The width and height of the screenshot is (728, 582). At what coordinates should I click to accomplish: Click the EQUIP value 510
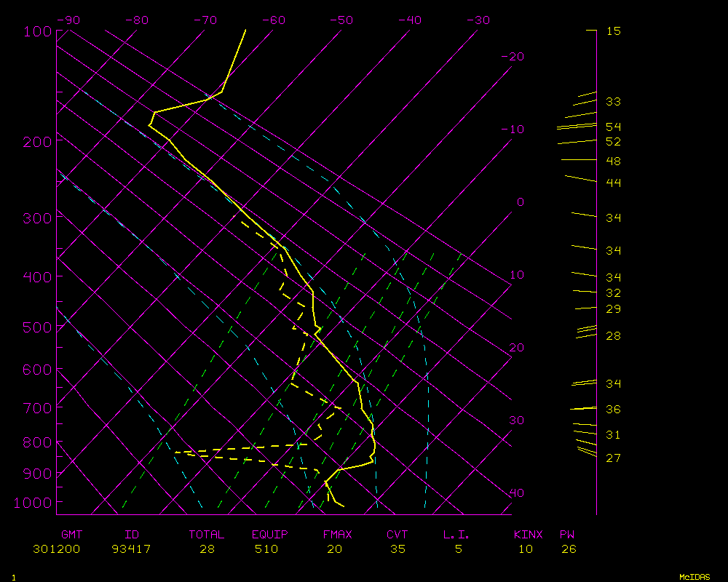[266, 549]
